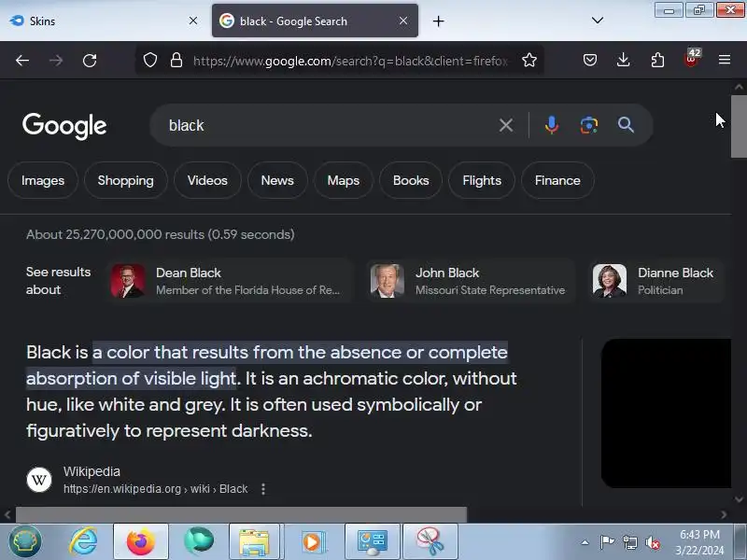Screen dimensions: 747x560
Task: Open Flights results
Action: [x=482, y=180]
